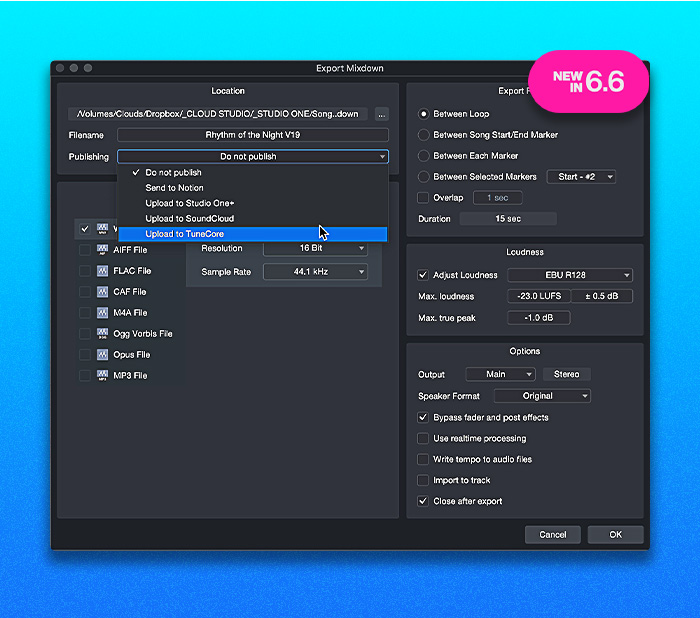Toggle the Adjust Loudness checkbox

tap(423, 275)
